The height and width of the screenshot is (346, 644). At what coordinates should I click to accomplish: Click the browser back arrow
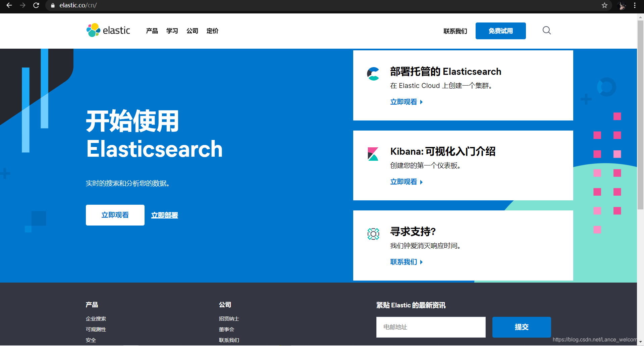[x=9, y=5]
